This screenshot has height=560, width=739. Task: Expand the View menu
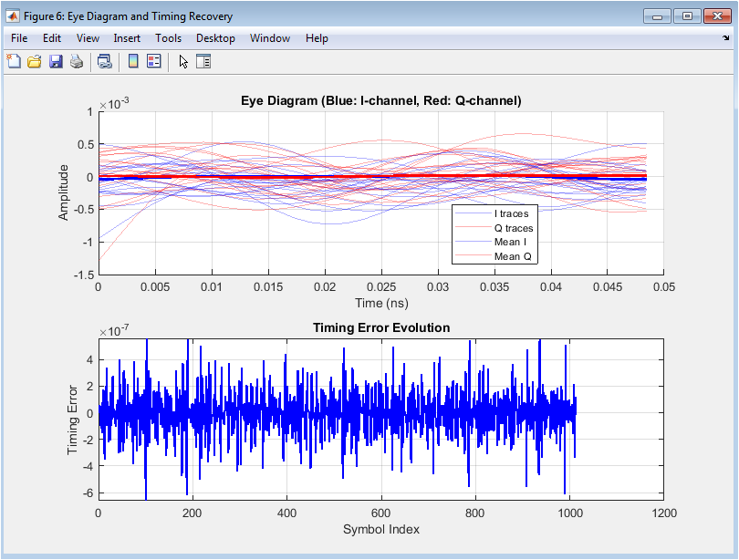[x=88, y=38]
